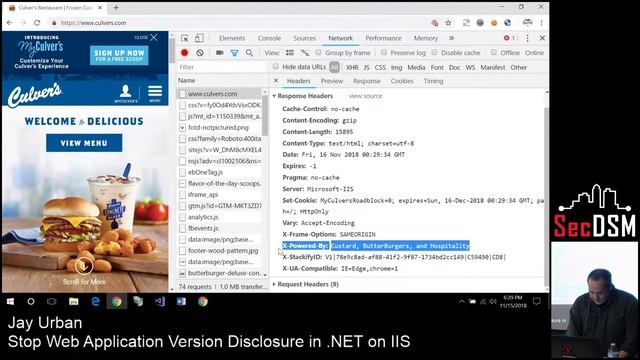Select the inspect element picker icon
The width and height of the screenshot is (640, 360).
pyautogui.click(x=185, y=38)
